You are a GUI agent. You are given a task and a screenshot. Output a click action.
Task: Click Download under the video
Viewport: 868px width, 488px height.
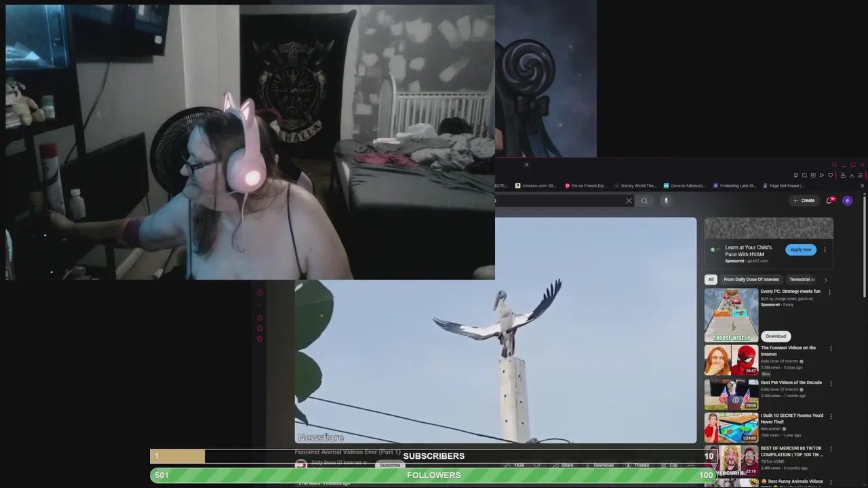pyautogui.click(x=599, y=465)
